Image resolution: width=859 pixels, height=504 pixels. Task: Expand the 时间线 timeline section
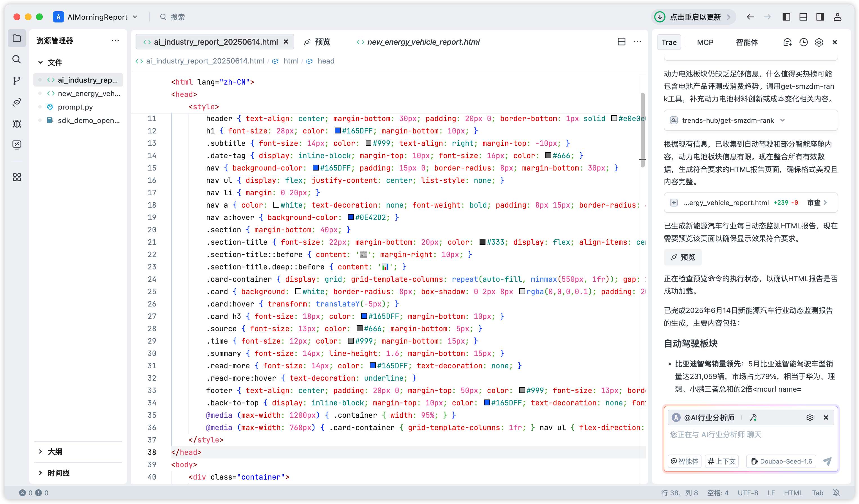click(58, 473)
